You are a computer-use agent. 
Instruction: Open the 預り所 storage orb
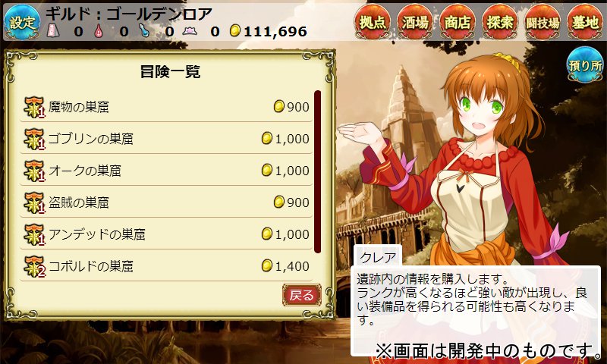tap(585, 64)
